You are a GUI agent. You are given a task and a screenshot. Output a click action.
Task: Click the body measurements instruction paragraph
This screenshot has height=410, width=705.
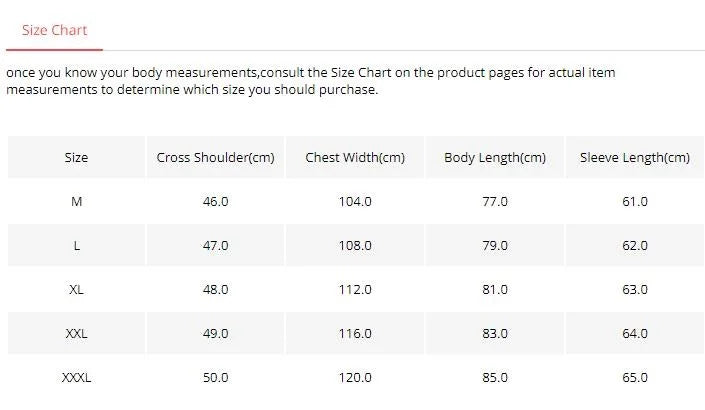tap(310, 81)
